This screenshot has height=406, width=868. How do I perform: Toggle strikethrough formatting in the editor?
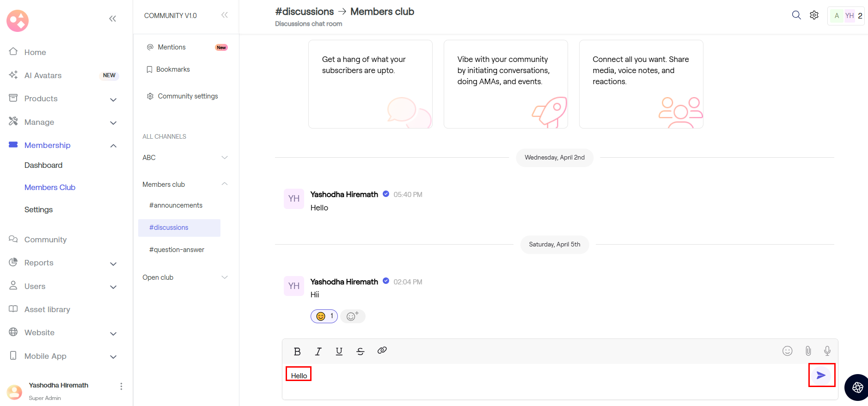pyautogui.click(x=361, y=351)
